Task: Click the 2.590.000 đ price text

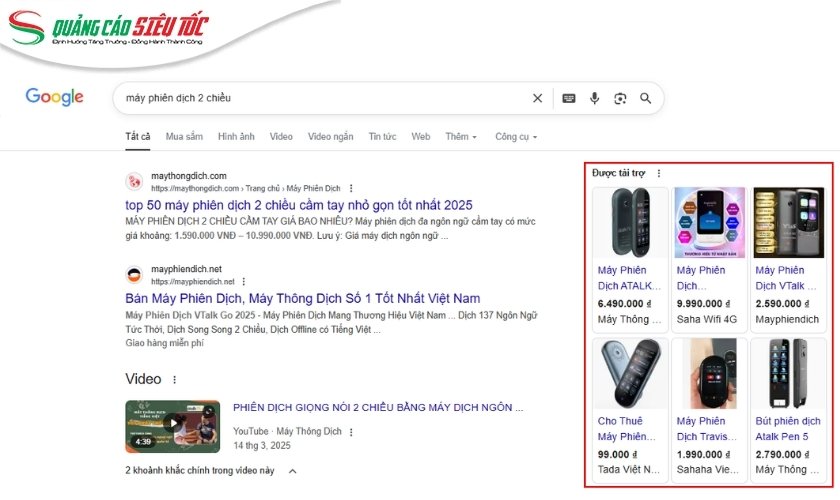Action: 782,303
